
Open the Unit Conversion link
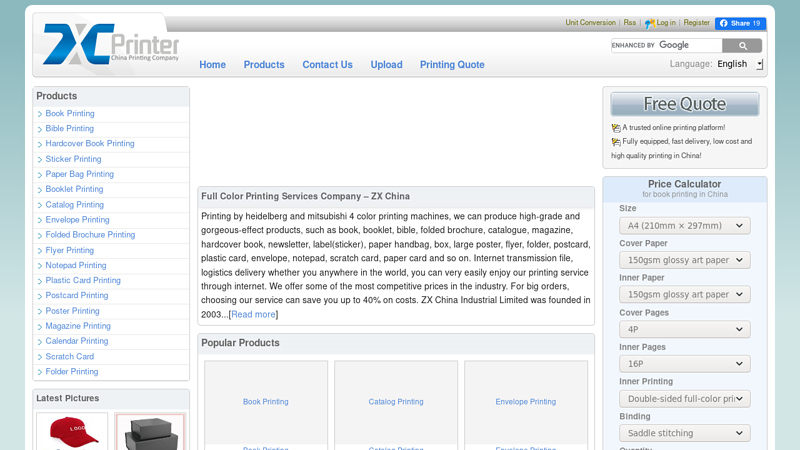[590, 22]
